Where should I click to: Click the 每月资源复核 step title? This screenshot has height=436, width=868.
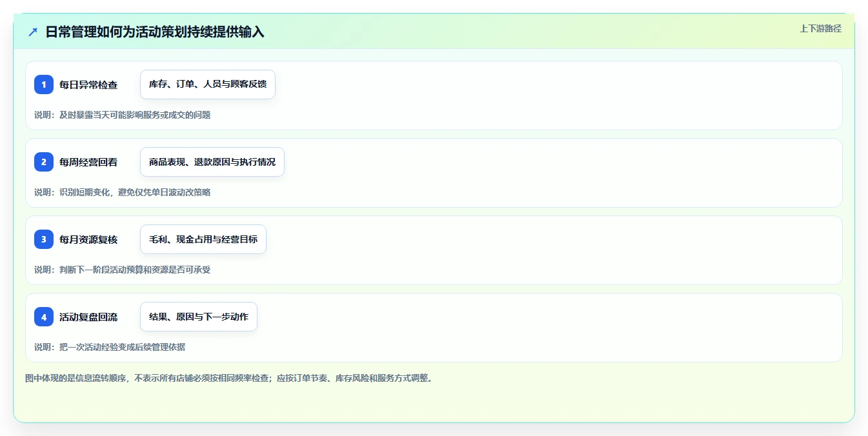click(x=88, y=239)
